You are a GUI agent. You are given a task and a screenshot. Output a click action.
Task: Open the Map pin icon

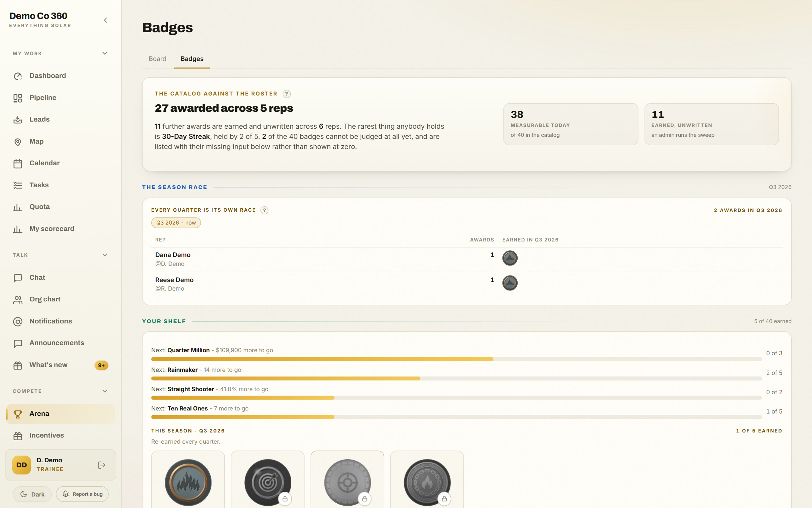click(18, 142)
